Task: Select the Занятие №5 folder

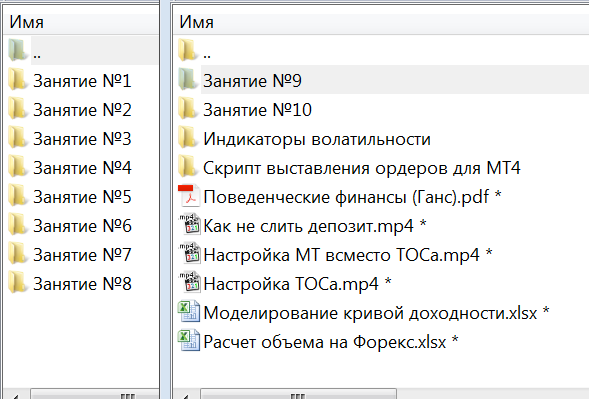Action: [82, 196]
